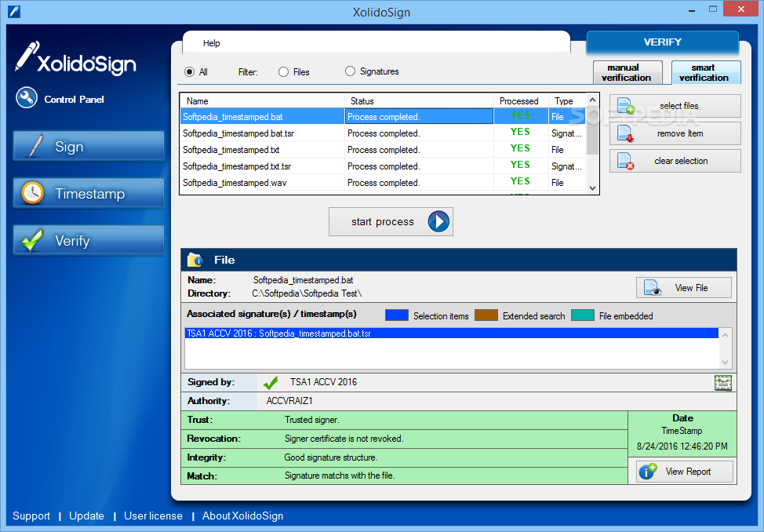The height and width of the screenshot is (532, 764).
Task: Click the View File eye icon
Action: click(653, 288)
